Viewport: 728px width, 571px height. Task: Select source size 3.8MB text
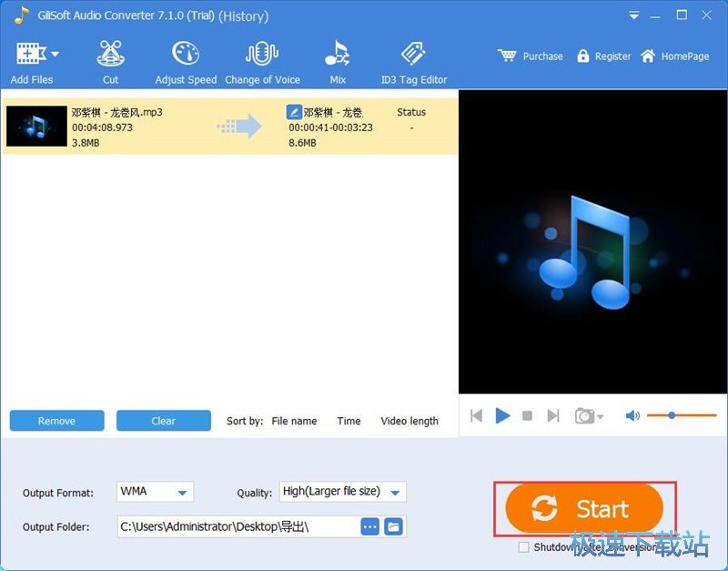coord(86,143)
